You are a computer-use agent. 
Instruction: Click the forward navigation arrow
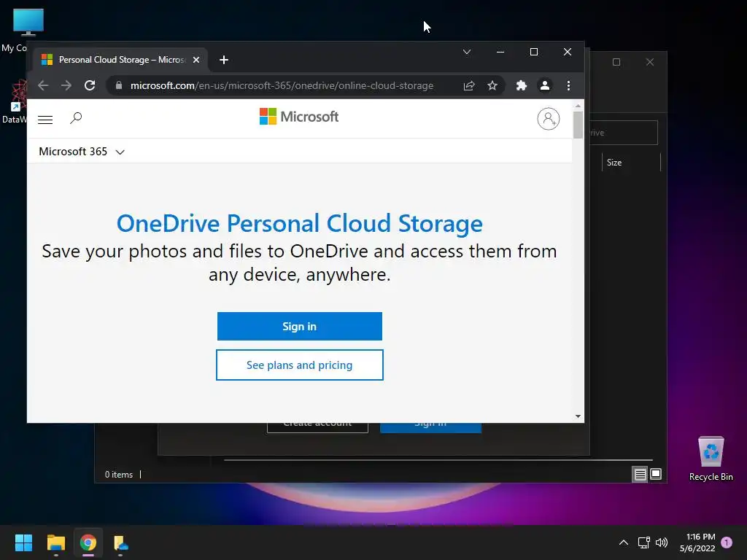click(x=66, y=86)
